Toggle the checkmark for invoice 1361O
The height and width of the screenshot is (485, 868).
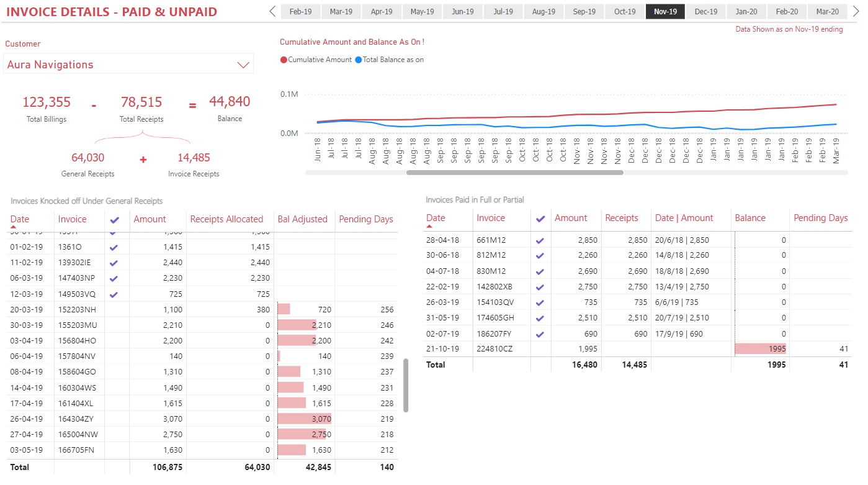pyautogui.click(x=114, y=247)
